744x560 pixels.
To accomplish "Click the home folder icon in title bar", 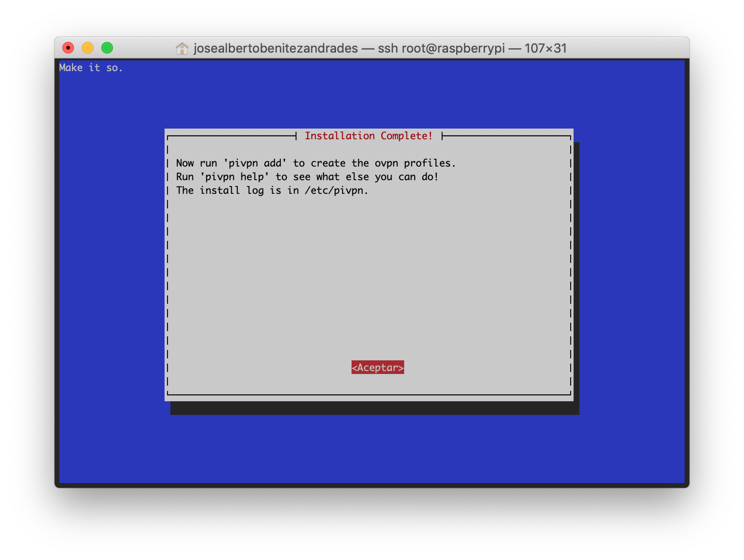I will 182,48.
